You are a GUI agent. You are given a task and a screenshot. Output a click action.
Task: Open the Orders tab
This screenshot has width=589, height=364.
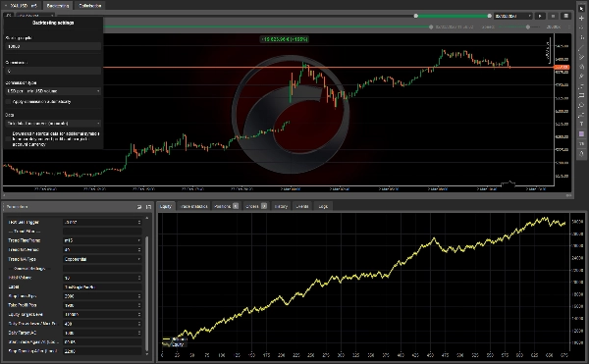pos(256,206)
